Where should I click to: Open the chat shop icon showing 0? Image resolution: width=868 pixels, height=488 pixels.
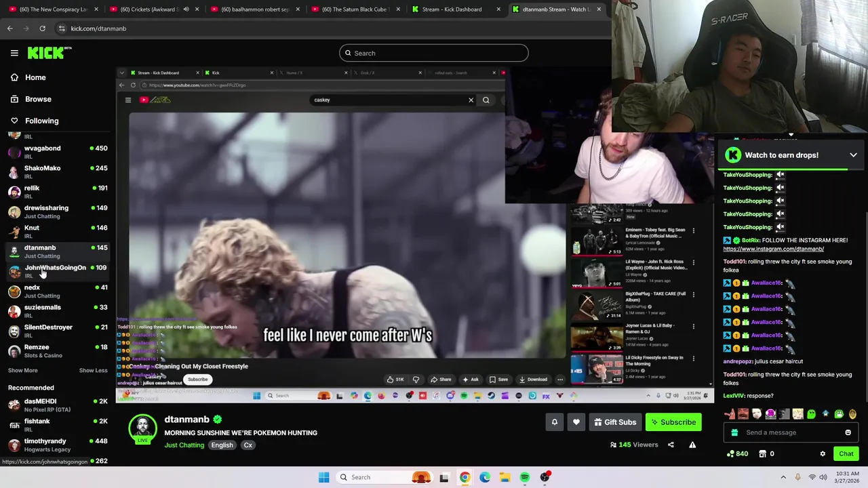point(766,453)
